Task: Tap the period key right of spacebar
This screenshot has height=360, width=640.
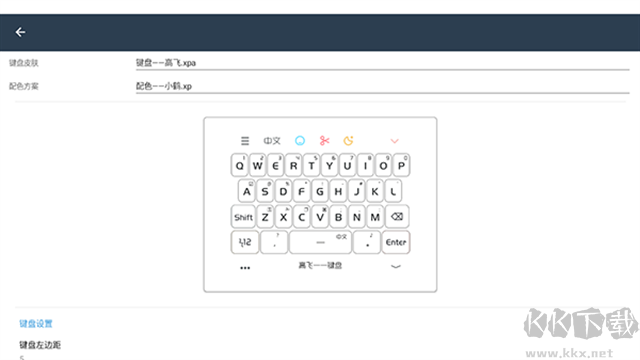Action: 367,242
